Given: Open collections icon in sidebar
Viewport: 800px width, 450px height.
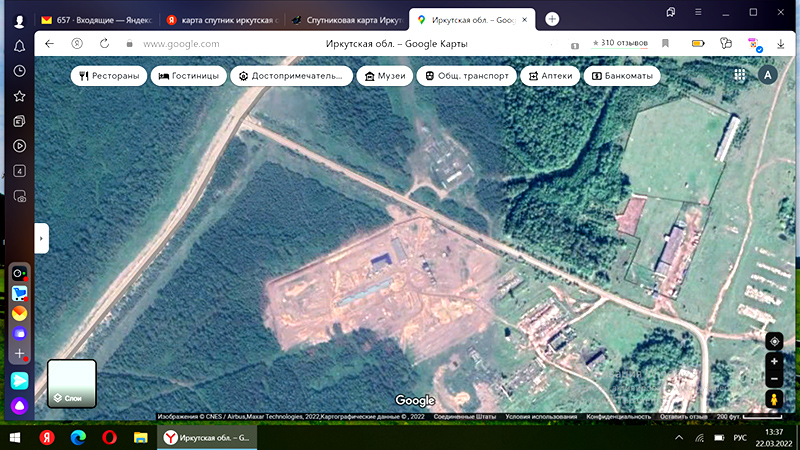Looking at the screenshot, I should click(x=19, y=121).
